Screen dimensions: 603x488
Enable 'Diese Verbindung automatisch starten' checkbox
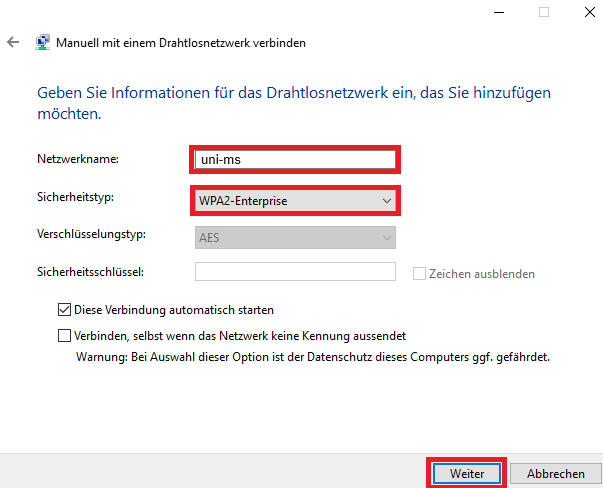[x=66, y=310]
